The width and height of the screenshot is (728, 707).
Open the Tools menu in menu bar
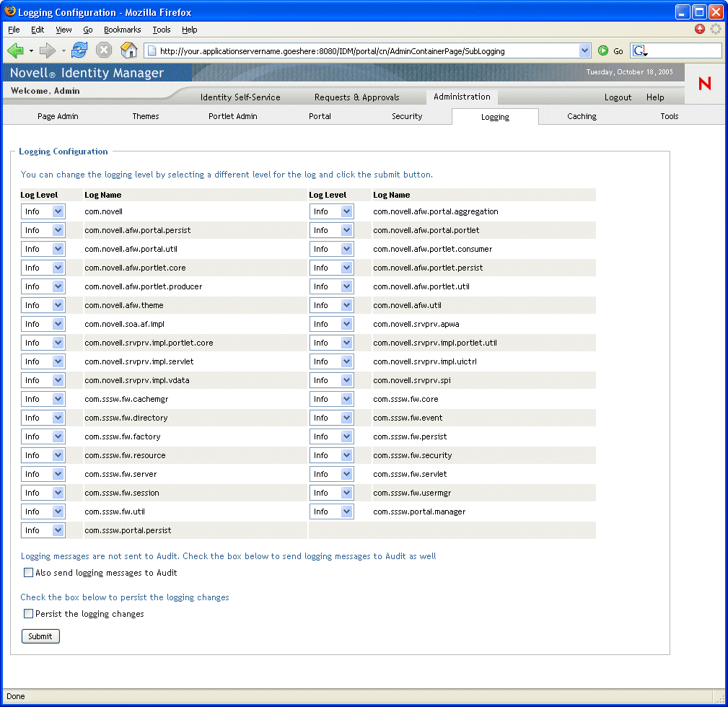pos(161,30)
